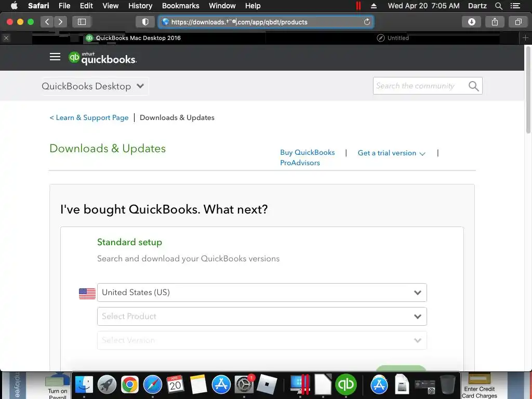Show the tab overview
Image resolution: width=532 pixels, height=399 pixels.
coord(518,22)
